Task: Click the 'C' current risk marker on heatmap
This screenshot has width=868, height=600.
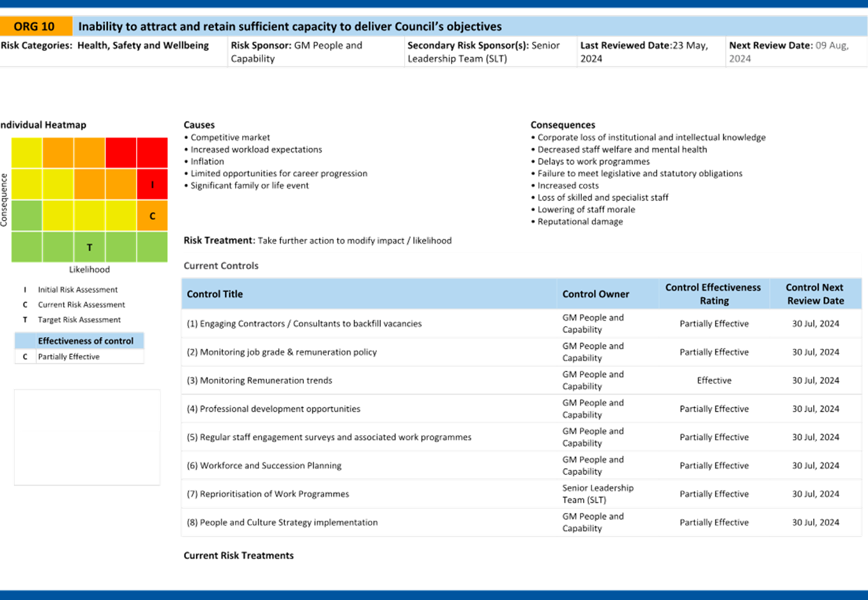Action: 152,216
